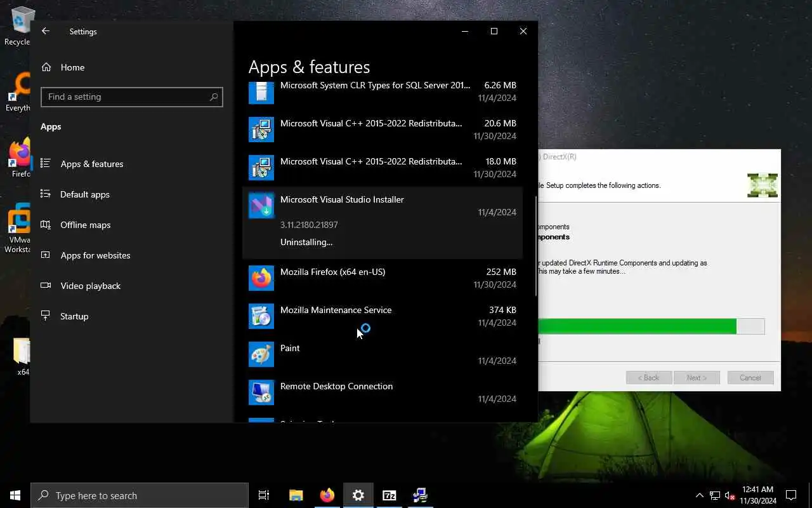Viewport: 812px width, 508px height.
Task: Maximize the Settings window
Action: coord(494,31)
